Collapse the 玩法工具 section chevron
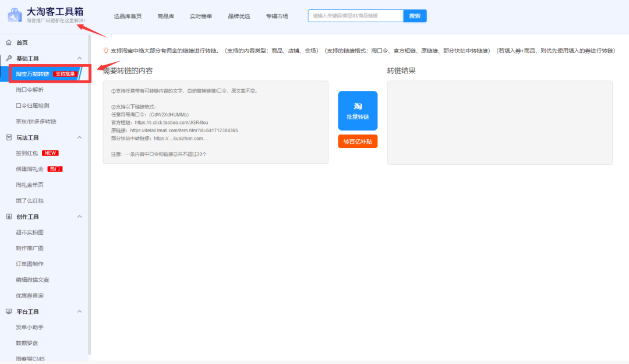The width and height of the screenshot is (629, 364). tap(80, 137)
